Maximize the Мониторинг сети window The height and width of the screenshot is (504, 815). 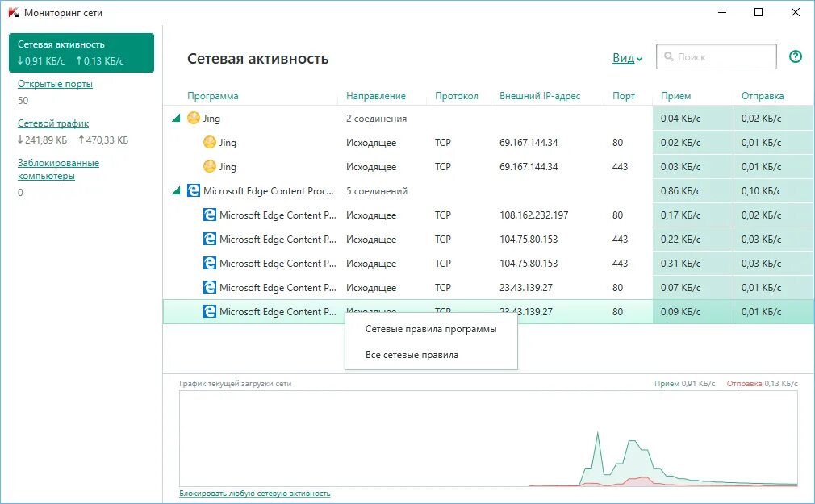pos(759,12)
